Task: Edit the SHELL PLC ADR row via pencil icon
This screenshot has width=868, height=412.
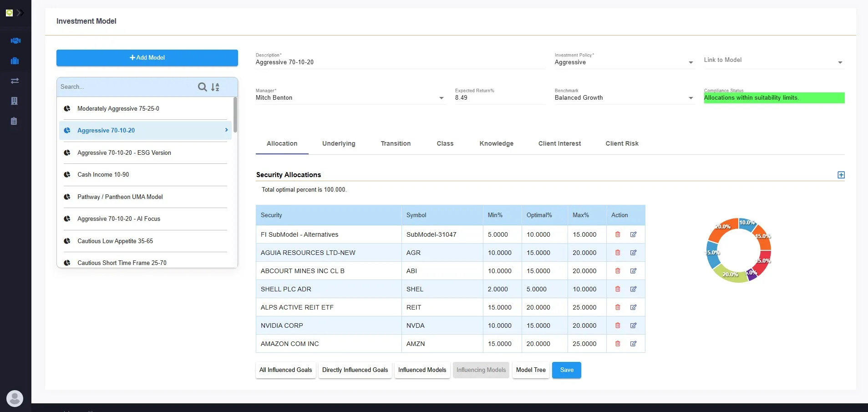Action: point(633,289)
